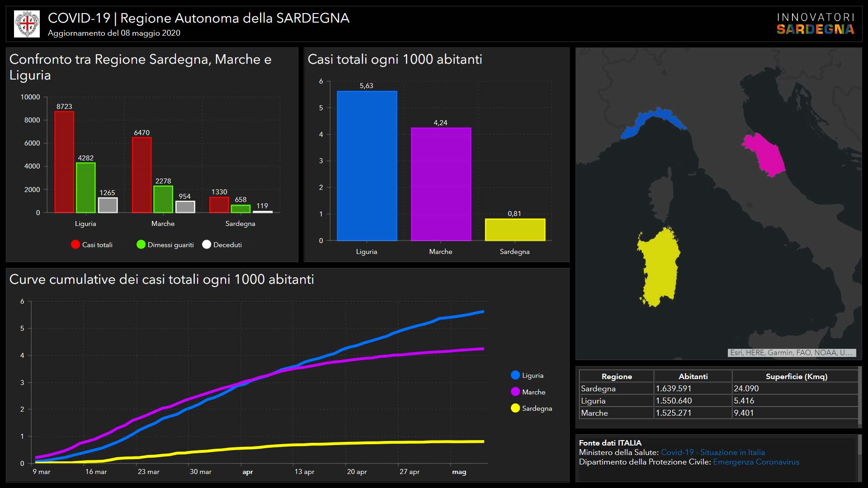The width and height of the screenshot is (868, 488).
Task: Click the Esri attribution text on the map
Action: click(x=791, y=352)
